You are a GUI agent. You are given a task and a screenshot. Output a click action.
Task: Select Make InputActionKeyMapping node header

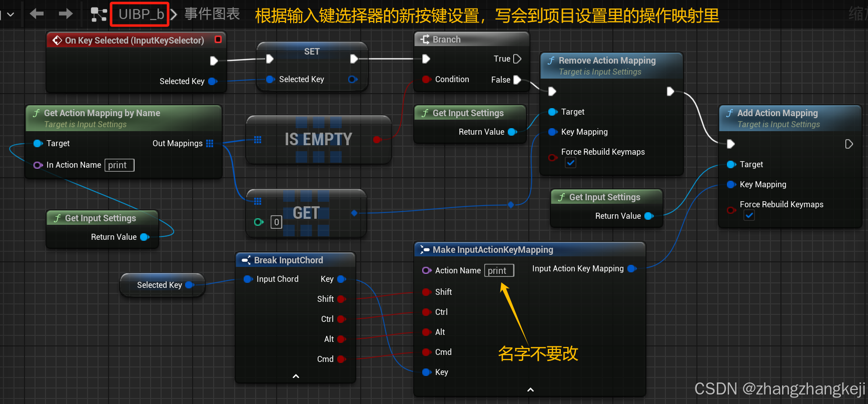pos(530,249)
